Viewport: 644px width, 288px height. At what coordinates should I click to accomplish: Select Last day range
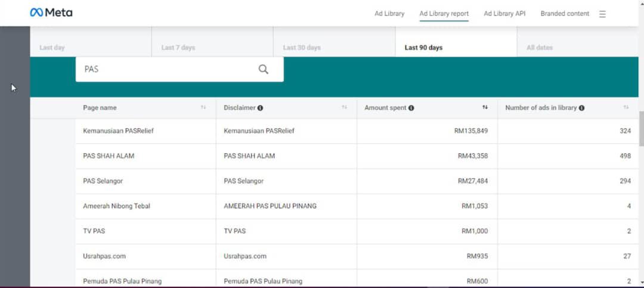tap(91, 42)
